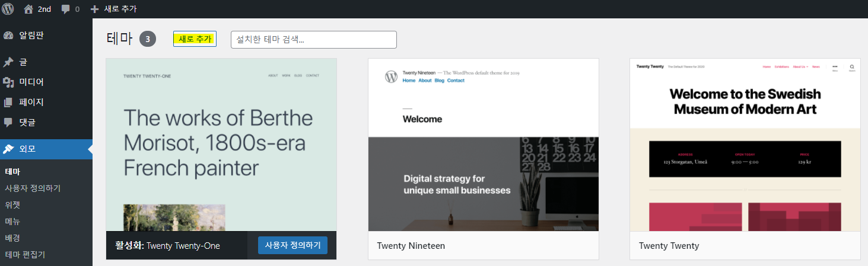Viewport: 868px width, 266px height.
Task: Focus the 설치한 테마 검색 field
Action: click(313, 40)
